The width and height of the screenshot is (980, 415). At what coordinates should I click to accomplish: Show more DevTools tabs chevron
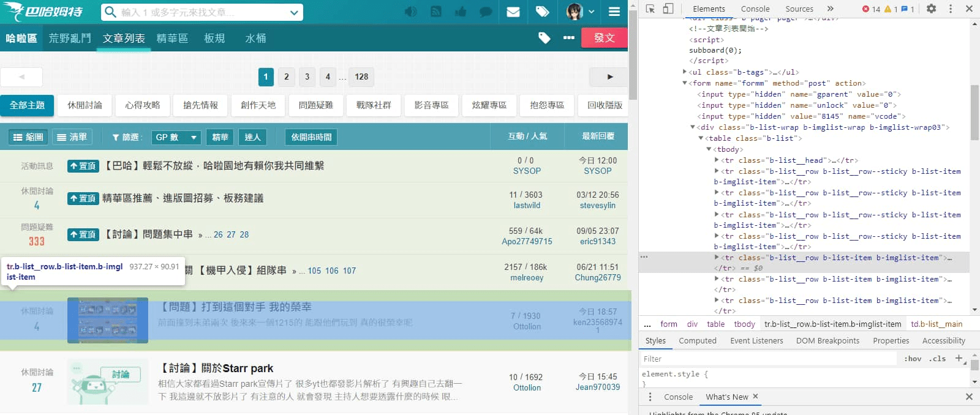coord(830,9)
